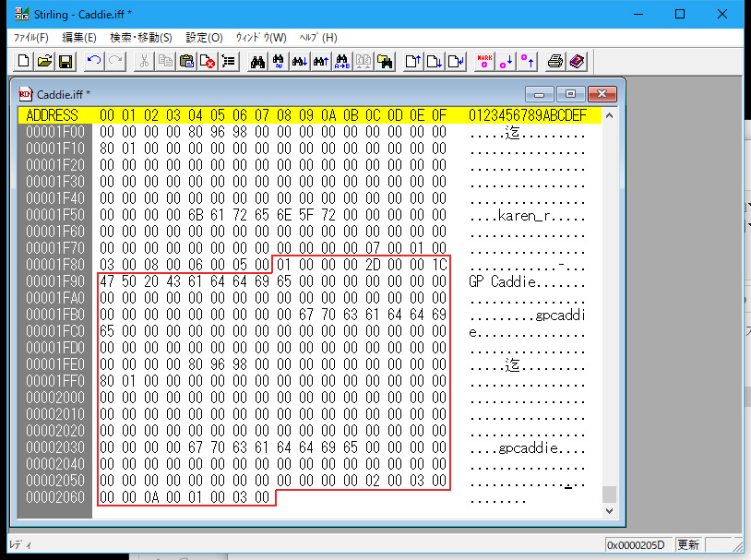Undo the last edit
This screenshot has width=751, height=560.
94,61
